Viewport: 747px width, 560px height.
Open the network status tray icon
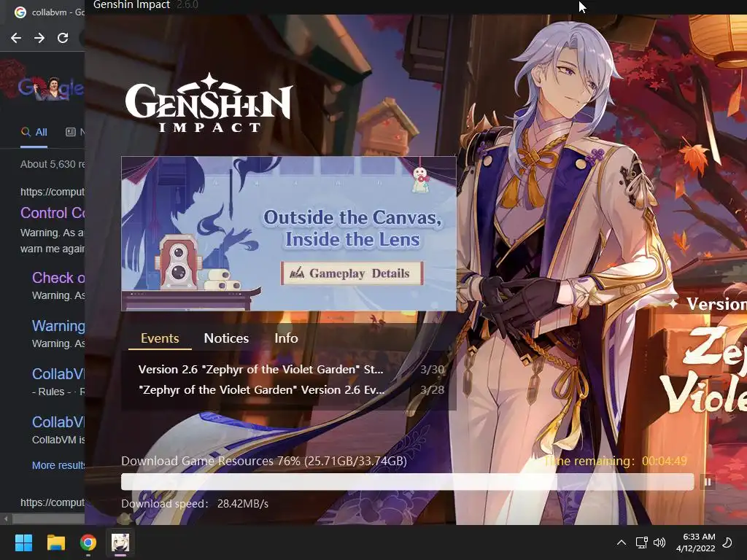[642, 542]
